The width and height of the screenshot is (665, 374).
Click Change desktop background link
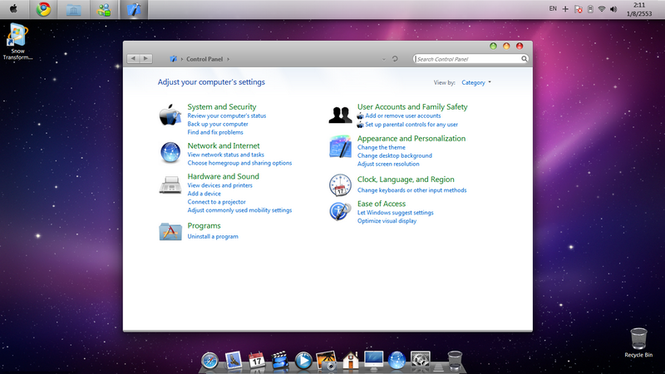[394, 156]
